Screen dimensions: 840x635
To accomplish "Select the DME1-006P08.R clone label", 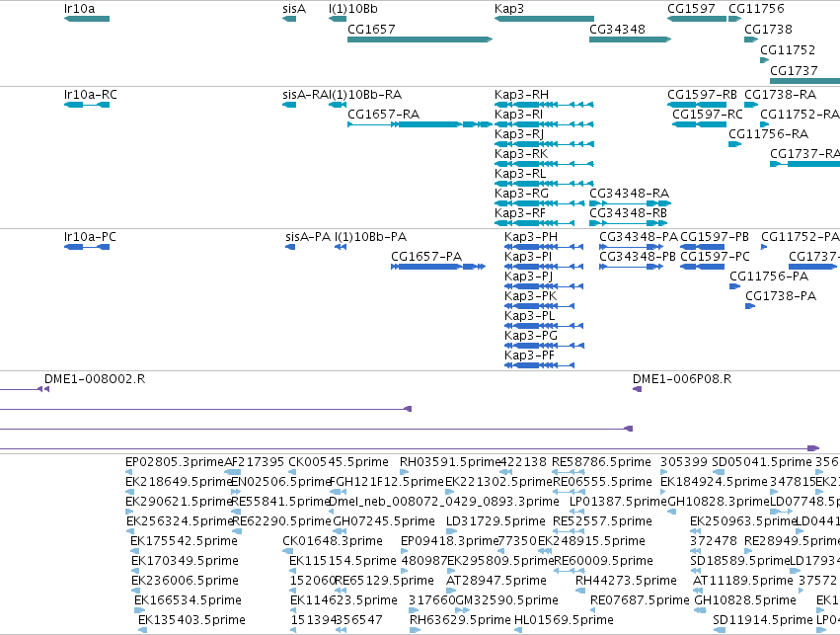I will [682, 379].
